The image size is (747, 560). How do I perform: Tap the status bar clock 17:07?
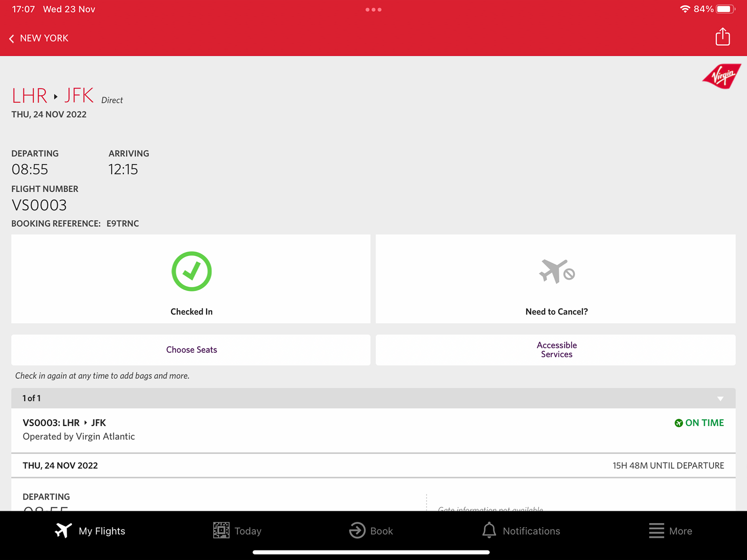[x=23, y=9]
